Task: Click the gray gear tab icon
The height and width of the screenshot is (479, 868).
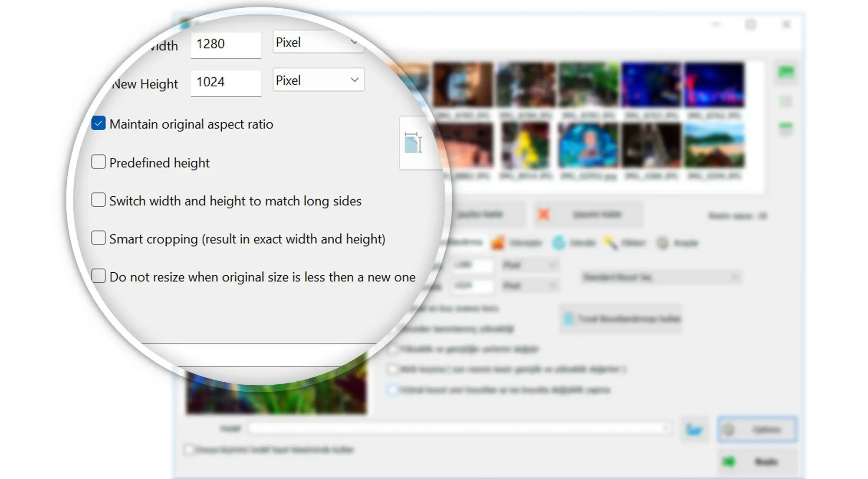Action: [662, 243]
